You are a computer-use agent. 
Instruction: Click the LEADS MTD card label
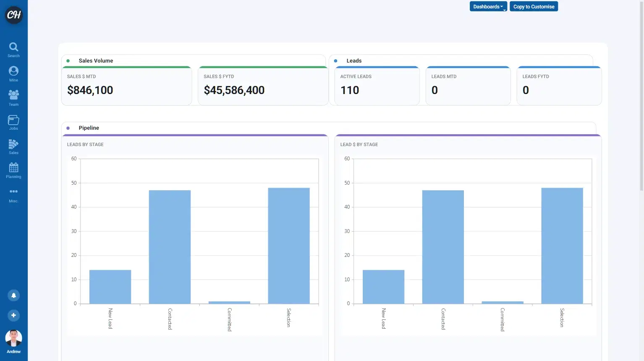[444, 76]
